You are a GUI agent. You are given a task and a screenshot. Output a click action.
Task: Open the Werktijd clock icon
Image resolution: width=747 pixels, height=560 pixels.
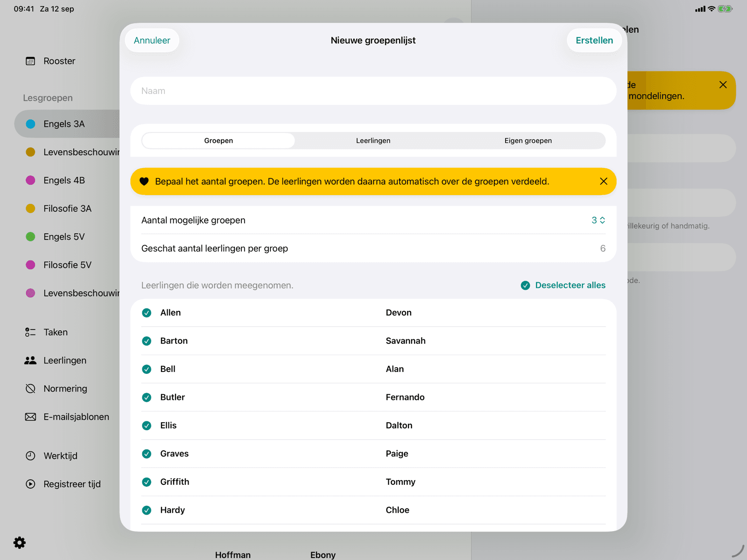click(x=30, y=456)
